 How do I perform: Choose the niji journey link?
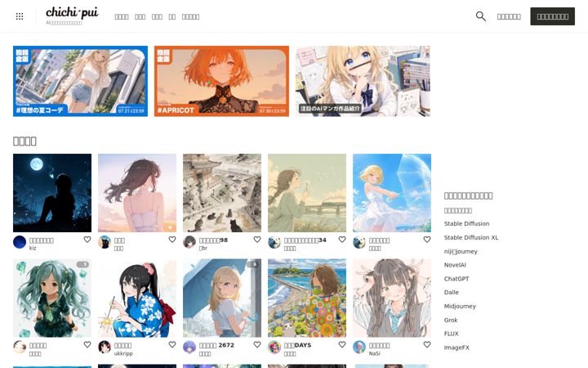(461, 251)
